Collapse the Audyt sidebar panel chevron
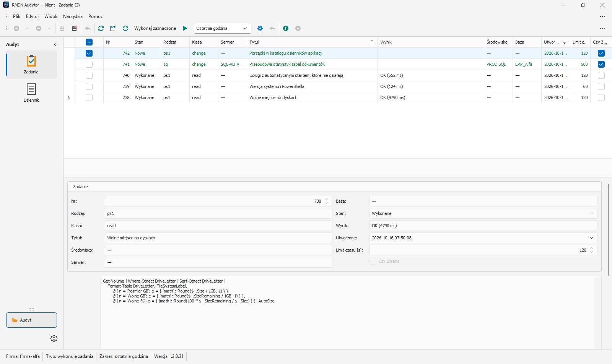 click(x=55, y=44)
